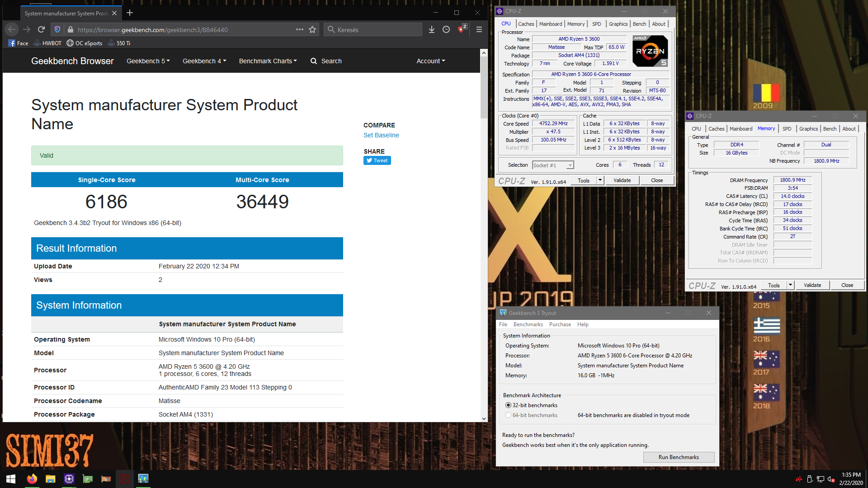The height and width of the screenshot is (488, 868).
Task: Click Search in Geekbench navbar
Action: point(326,61)
